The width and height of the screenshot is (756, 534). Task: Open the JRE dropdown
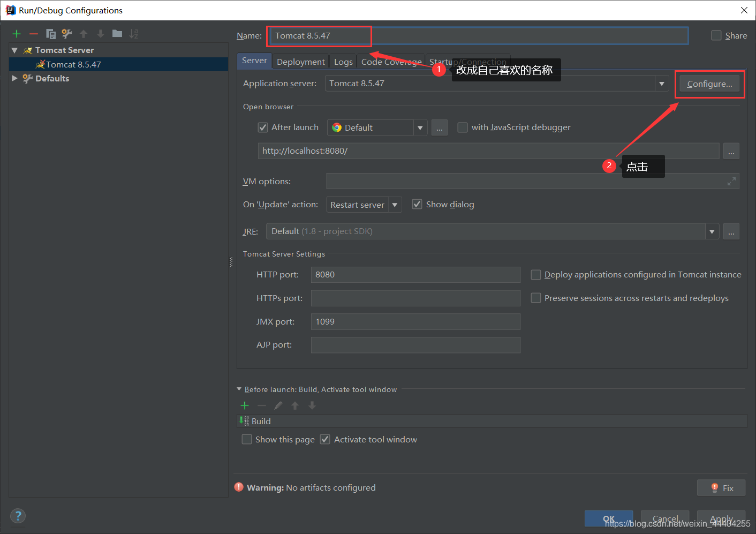(x=712, y=231)
